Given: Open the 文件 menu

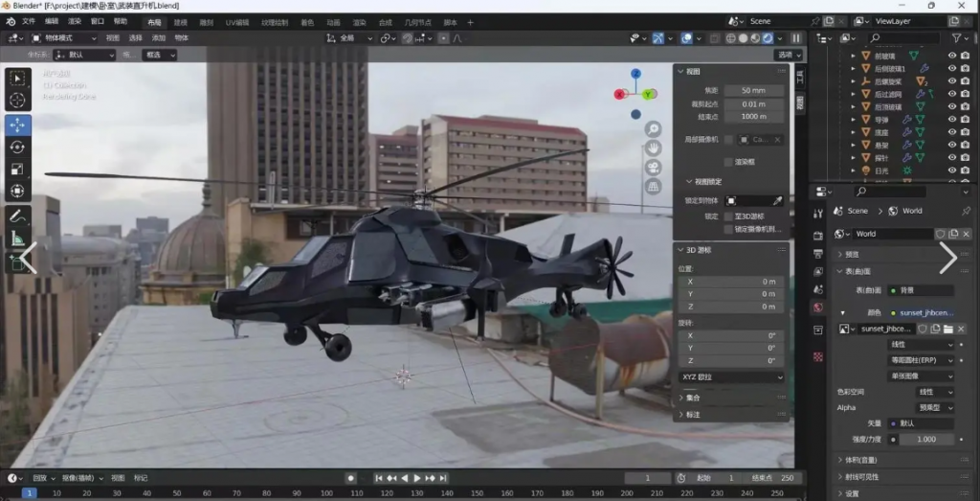Looking at the screenshot, I should [x=28, y=21].
